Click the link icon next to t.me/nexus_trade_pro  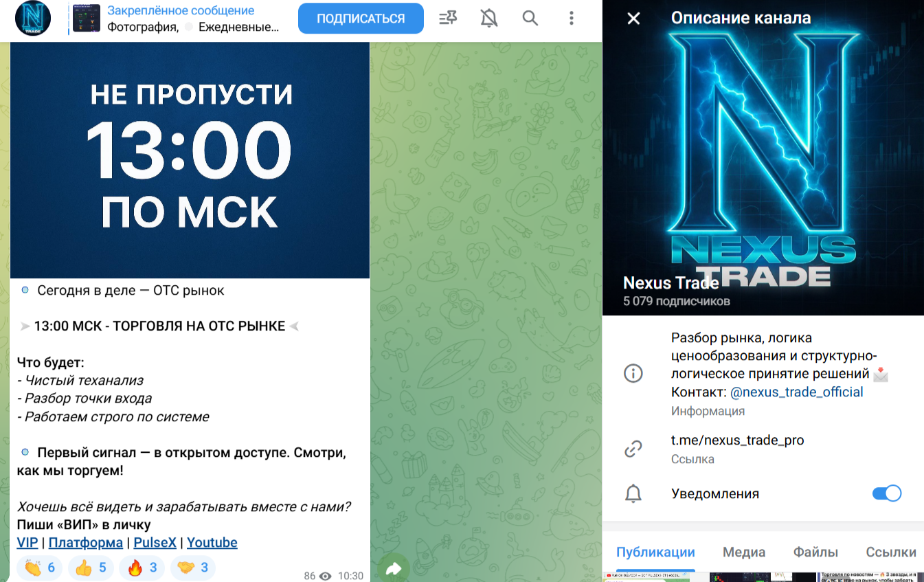pos(633,450)
